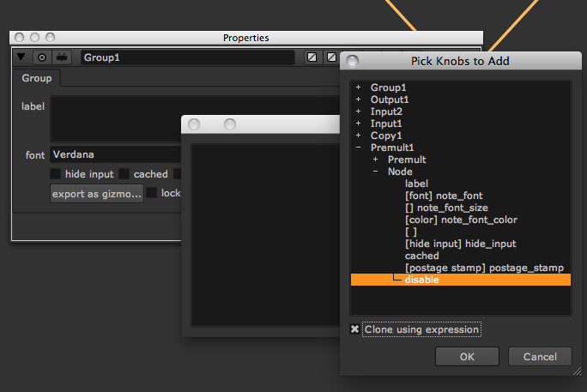Expand the Copy1 tree entry
Image resolution: width=587 pixels, height=392 pixels.
pyautogui.click(x=358, y=135)
